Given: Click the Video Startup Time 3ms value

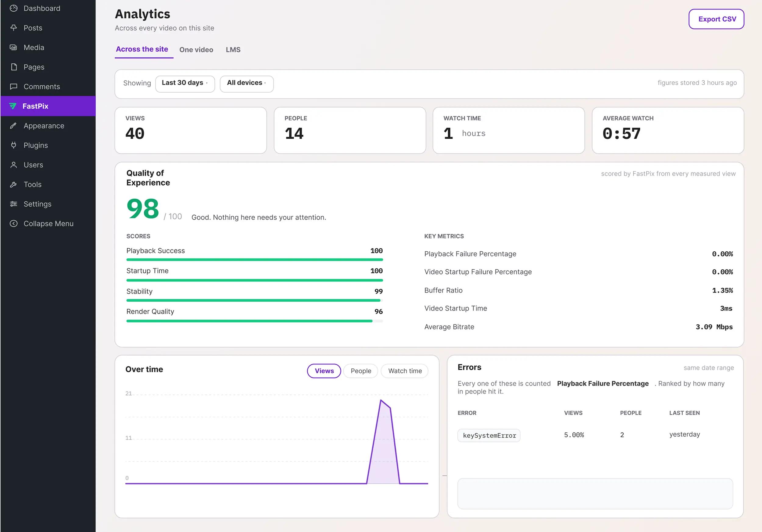Looking at the screenshot, I should pos(726,308).
